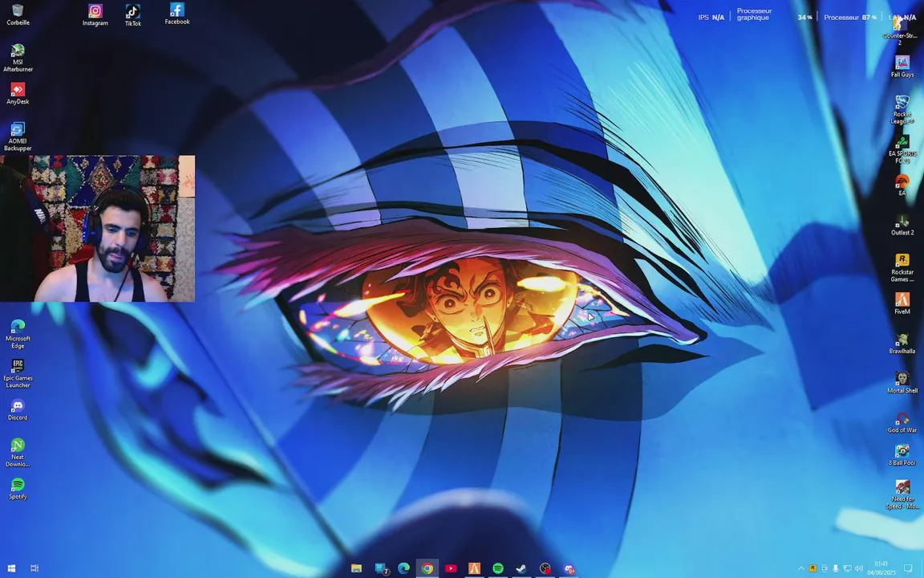Click the 'Processeur' 87 % overlay reading
Screen dimensions: 924x578
tap(849, 17)
